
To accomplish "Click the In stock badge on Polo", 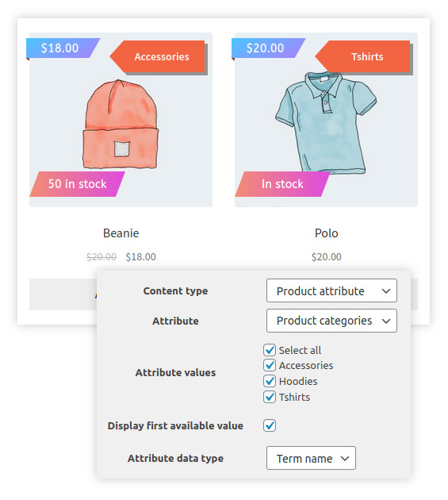I will (282, 184).
